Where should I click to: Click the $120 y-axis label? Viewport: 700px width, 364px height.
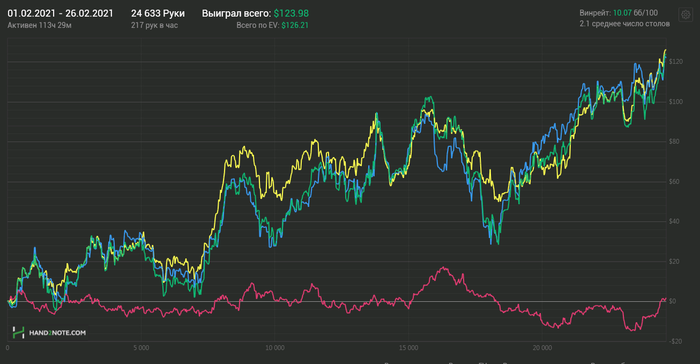(x=675, y=62)
